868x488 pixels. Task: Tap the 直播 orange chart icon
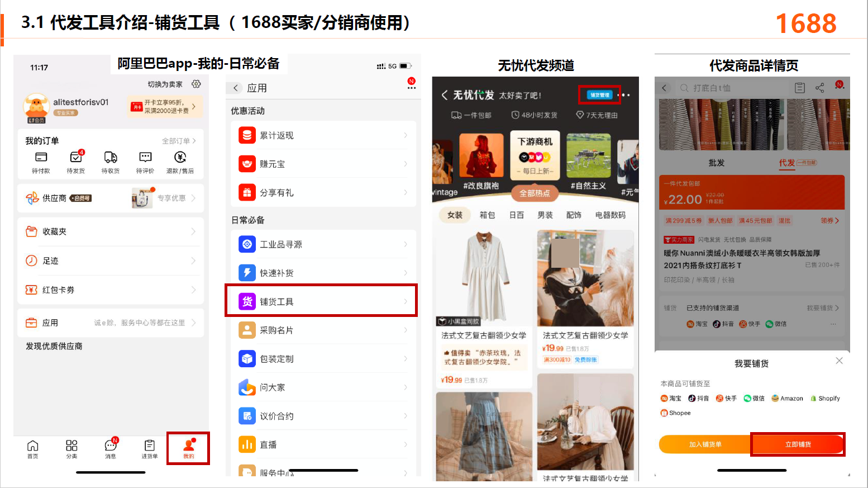[247, 444]
